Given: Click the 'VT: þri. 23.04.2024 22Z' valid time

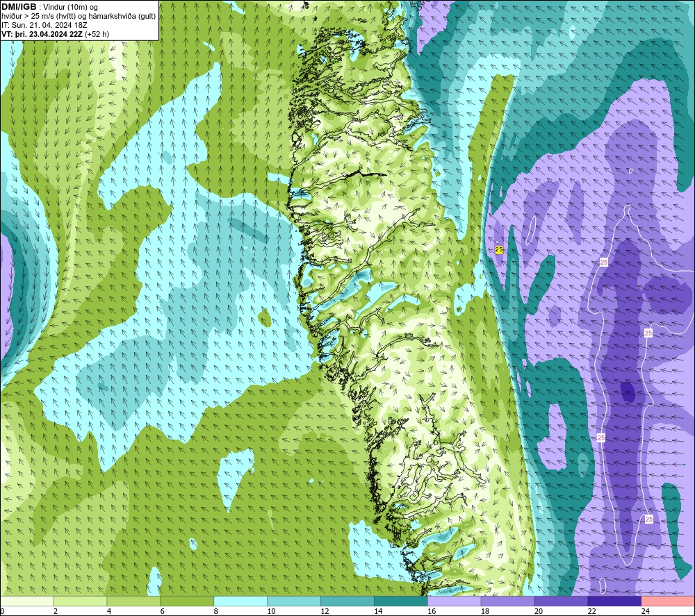Looking at the screenshot, I should (x=42, y=34).
